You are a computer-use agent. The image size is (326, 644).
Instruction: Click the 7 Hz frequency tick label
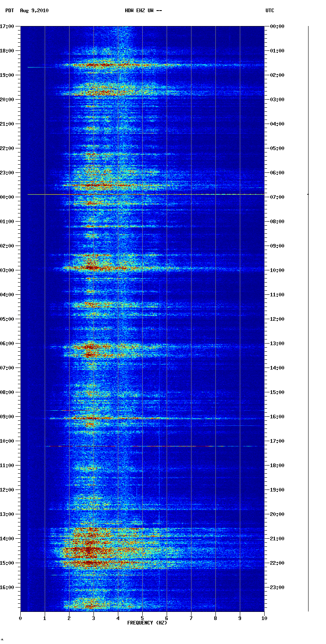pos(191,618)
